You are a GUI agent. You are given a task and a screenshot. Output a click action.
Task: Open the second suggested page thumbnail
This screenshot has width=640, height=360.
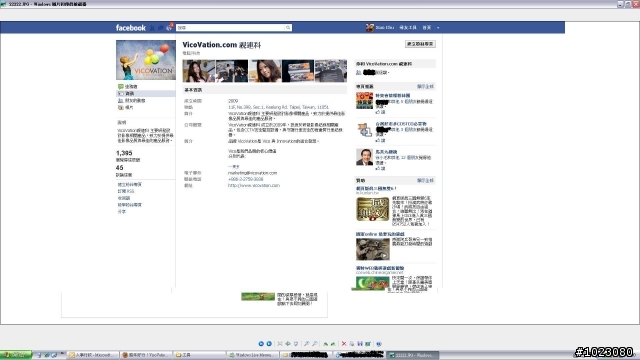(x=364, y=129)
